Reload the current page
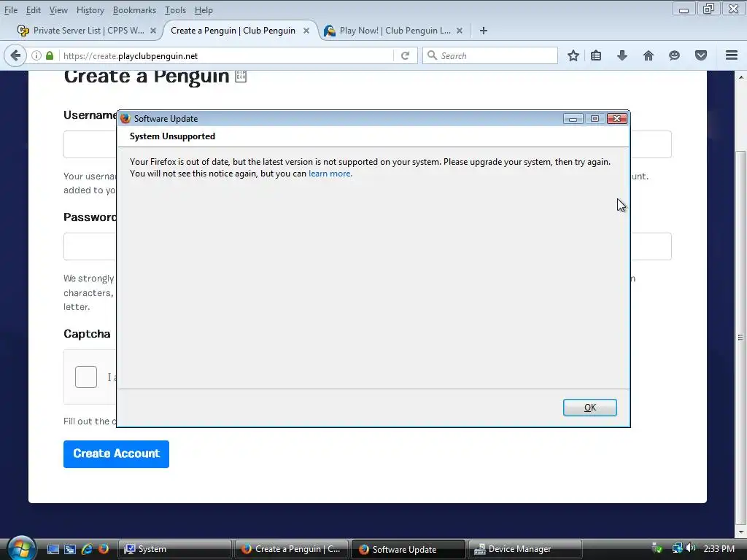Screen dimensions: 747x560 coord(406,55)
